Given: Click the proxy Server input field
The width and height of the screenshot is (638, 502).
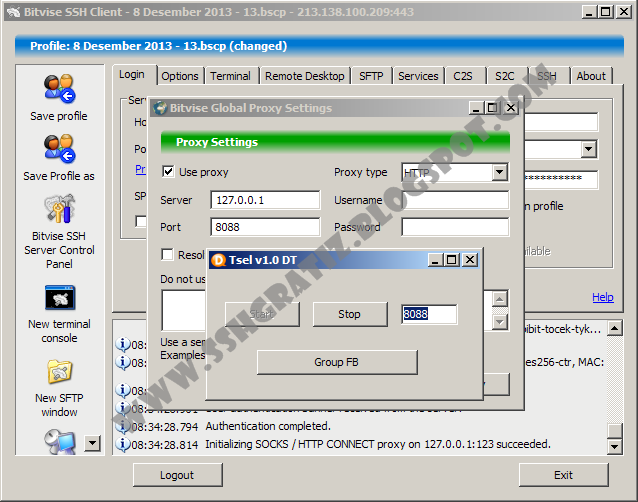Looking at the screenshot, I should point(265,200).
